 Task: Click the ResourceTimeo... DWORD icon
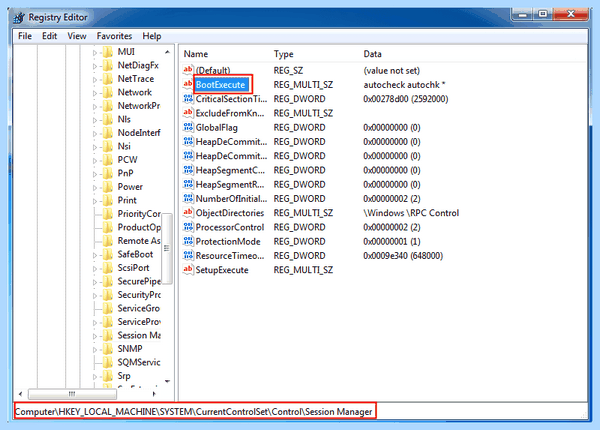(188, 255)
